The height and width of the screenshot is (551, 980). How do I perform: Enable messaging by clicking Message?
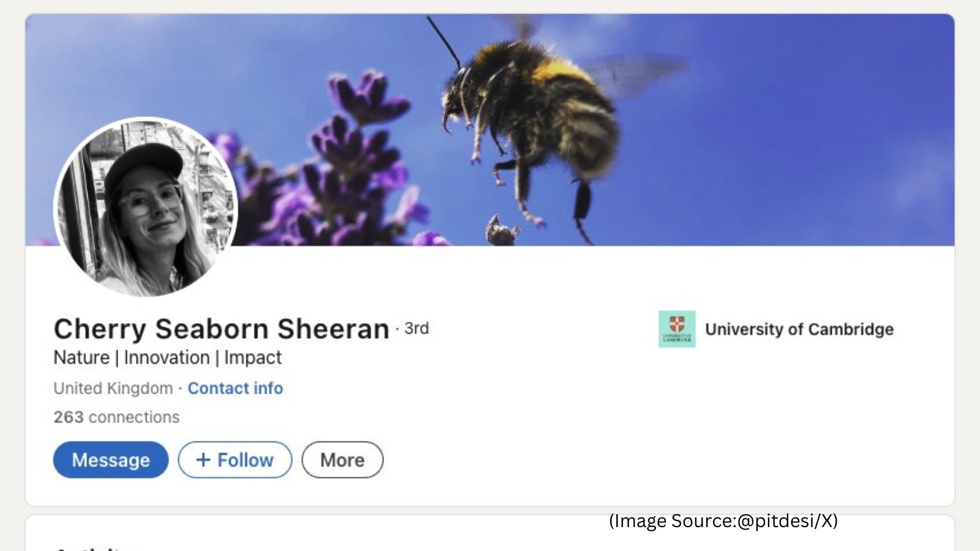point(111,460)
